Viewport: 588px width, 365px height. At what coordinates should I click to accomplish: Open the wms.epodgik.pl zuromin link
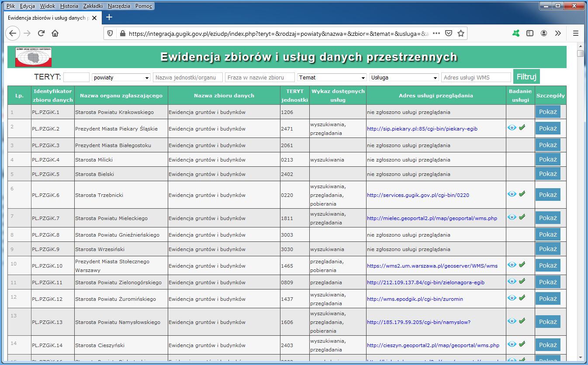pos(415,299)
